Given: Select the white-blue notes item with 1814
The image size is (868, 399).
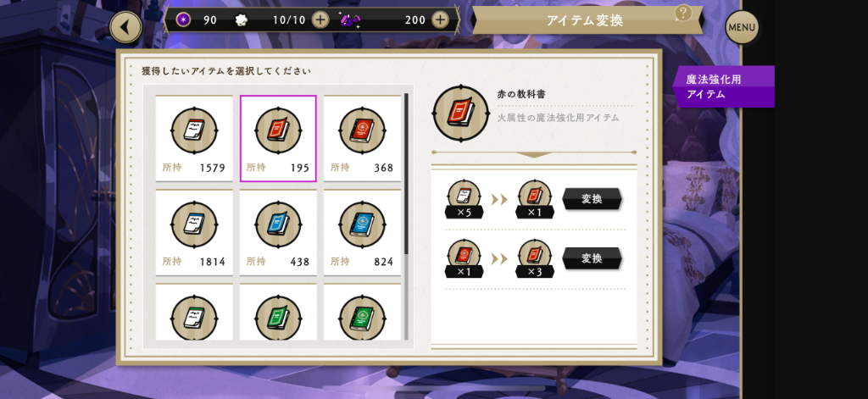Looking at the screenshot, I should [194, 232].
